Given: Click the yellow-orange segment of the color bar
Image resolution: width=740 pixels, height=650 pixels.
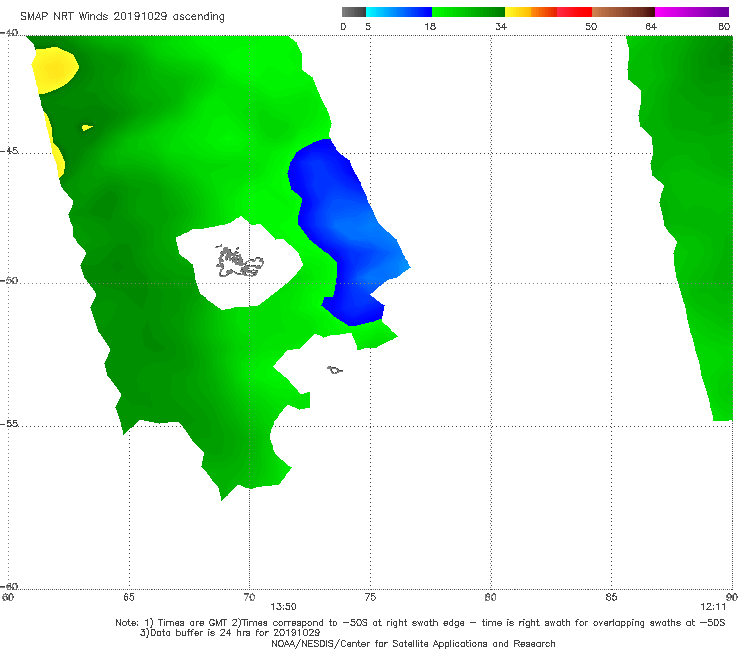Looking at the screenshot, I should tap(531, 12).
